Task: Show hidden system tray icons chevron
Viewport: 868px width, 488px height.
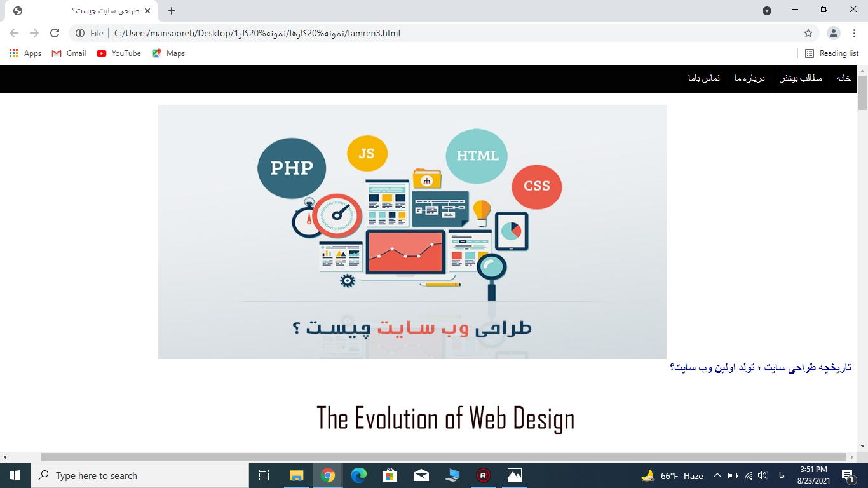Action: pos(717,475)
